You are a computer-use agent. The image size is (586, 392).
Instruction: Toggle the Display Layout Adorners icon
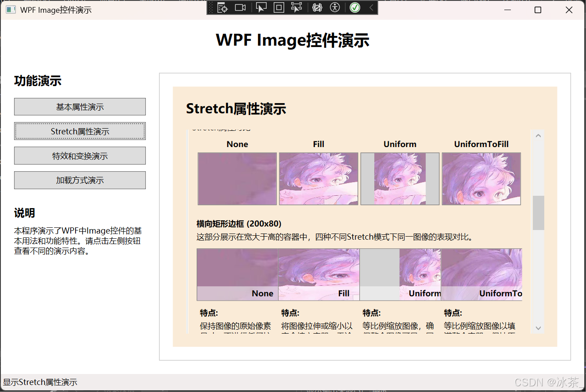279,7
